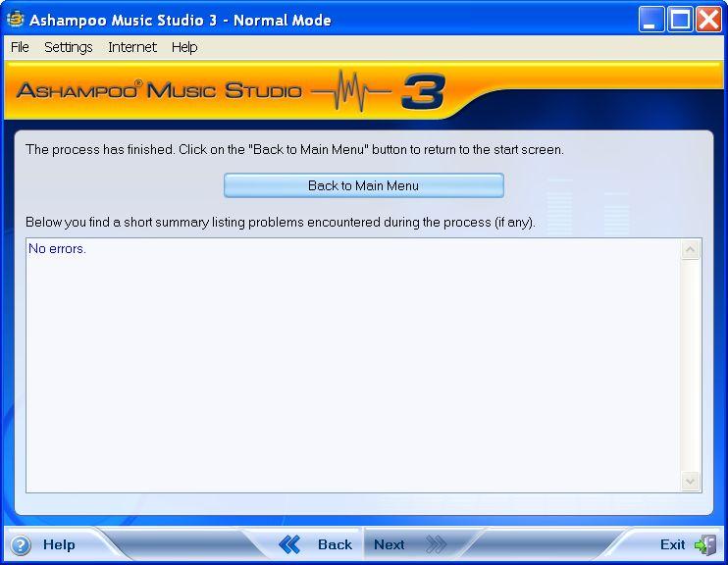Click the summary list scroll up arrow
The width and height of the screenshot is (728, 565).
tap(691, 250)
